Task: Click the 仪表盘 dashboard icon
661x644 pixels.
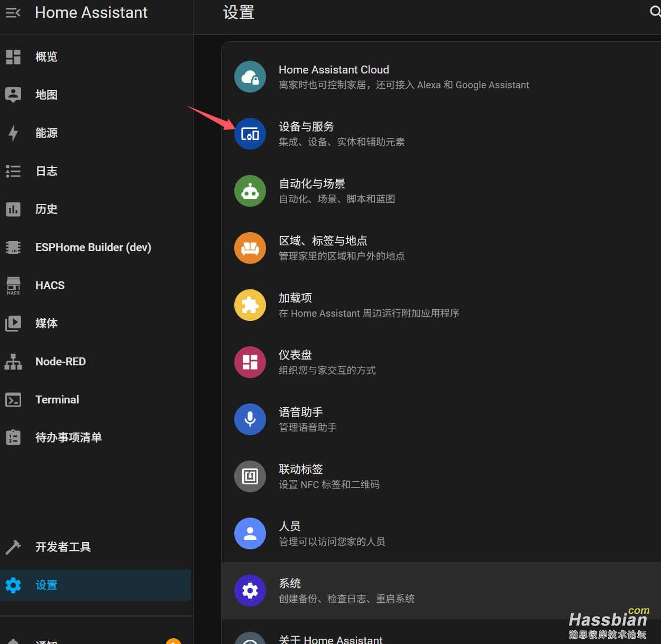Action: click(250, 362)
